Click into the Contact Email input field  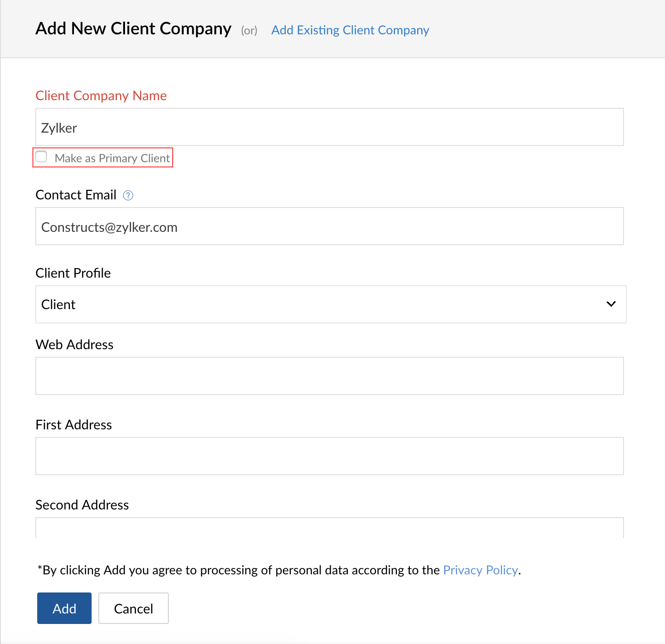(x=329, y=227)
